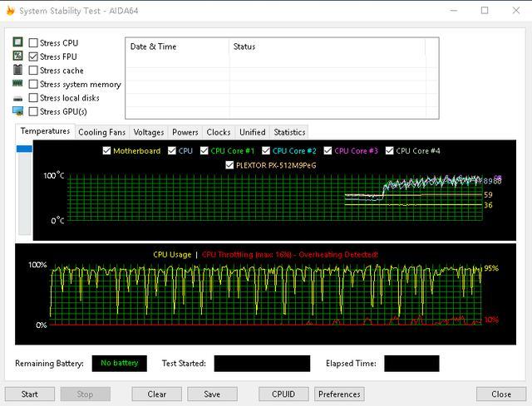
Task: Click the AIDA64 flame icon in title bar
Action: [11, 11]
